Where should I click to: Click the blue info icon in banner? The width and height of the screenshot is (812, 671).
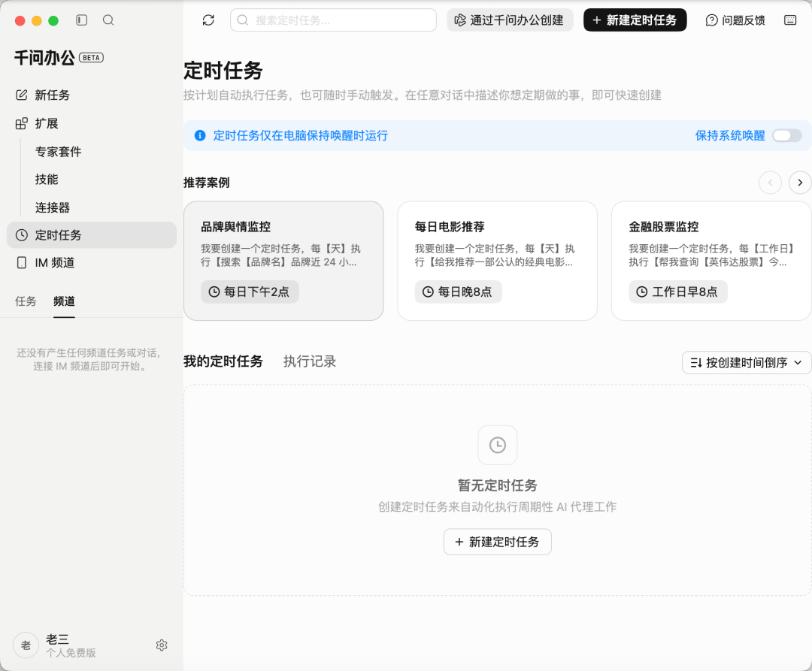coord(200,135)
